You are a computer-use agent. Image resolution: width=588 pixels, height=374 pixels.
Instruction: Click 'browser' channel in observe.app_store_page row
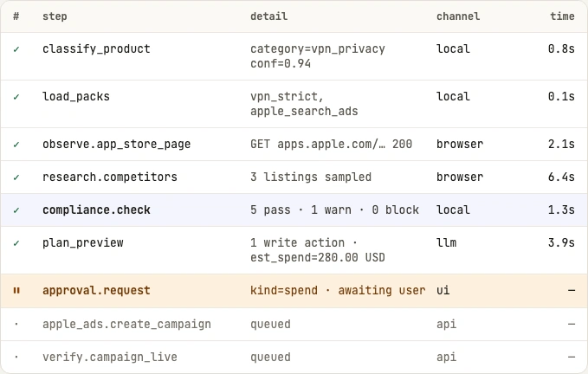(460, 145)
